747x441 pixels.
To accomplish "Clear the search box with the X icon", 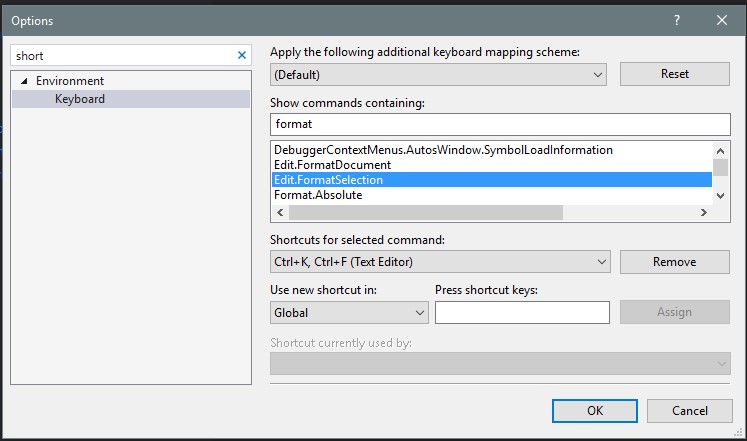I will [x=241, y=56].
